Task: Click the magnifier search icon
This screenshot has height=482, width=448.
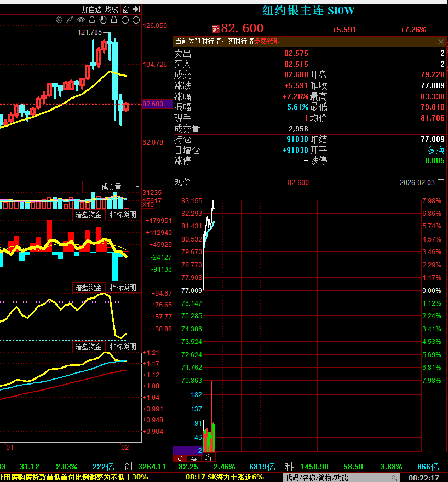Action: coord(394,478)
